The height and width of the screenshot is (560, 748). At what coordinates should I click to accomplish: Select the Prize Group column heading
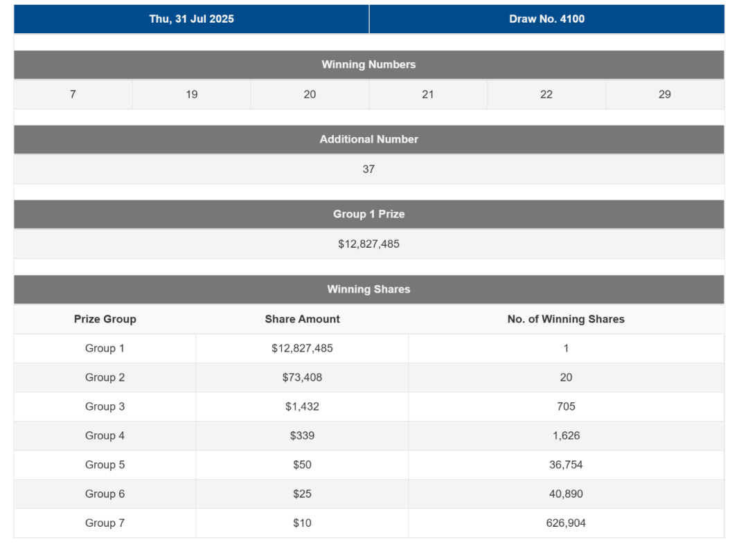tap(105, 319)
